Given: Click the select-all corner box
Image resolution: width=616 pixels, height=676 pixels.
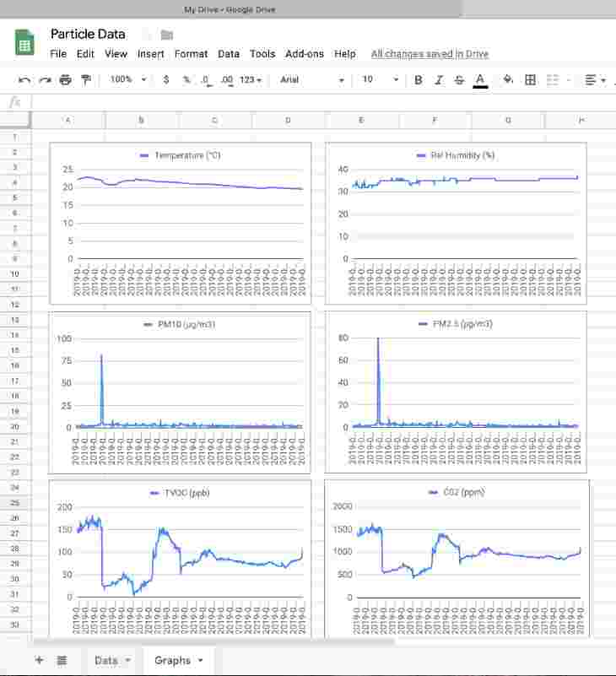Looking at the screenshot, I should tap(15, 121).
